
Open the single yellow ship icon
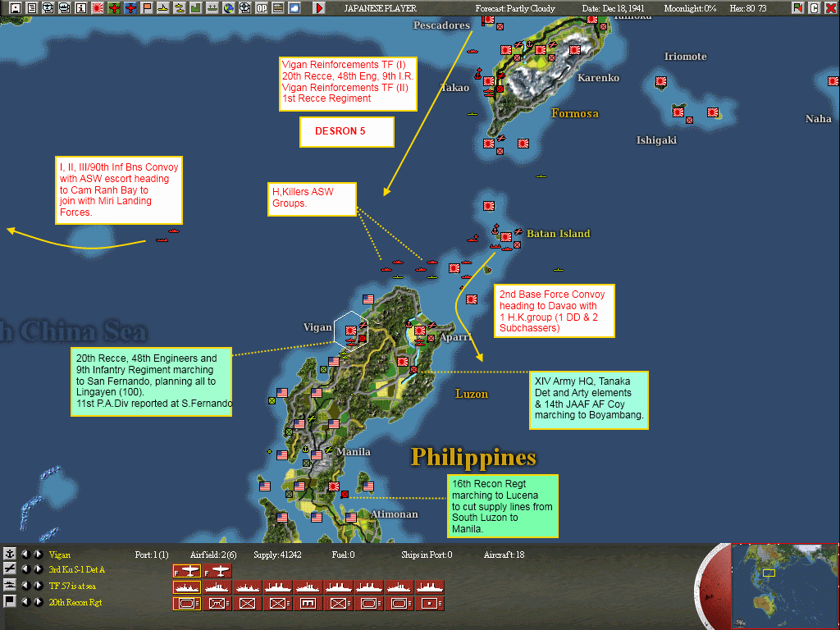tap(163, 8)
